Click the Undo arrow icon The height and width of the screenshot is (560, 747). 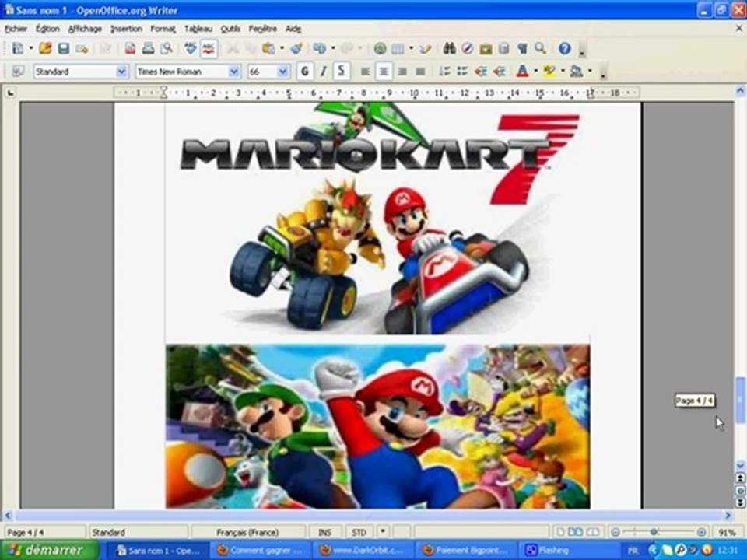point(319,48)
